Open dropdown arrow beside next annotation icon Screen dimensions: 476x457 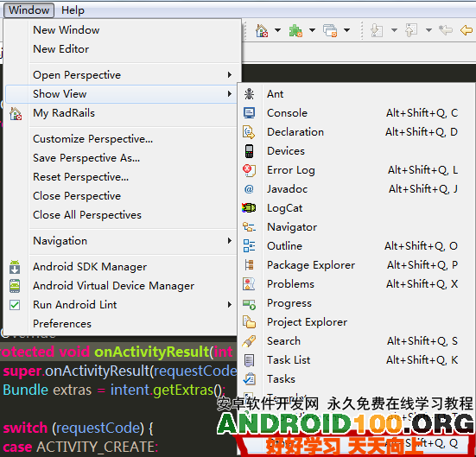394,30
